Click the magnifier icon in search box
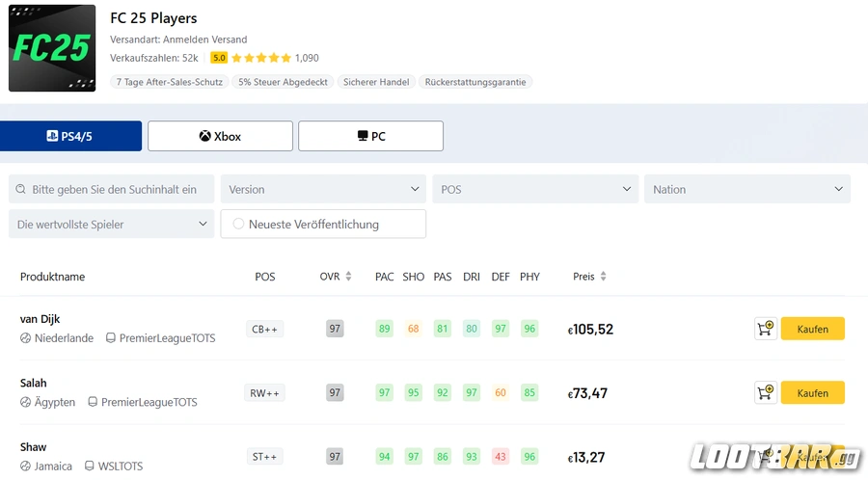Image resolution: width=868 pixels, height=480 pixels. [x=21, y=189]
